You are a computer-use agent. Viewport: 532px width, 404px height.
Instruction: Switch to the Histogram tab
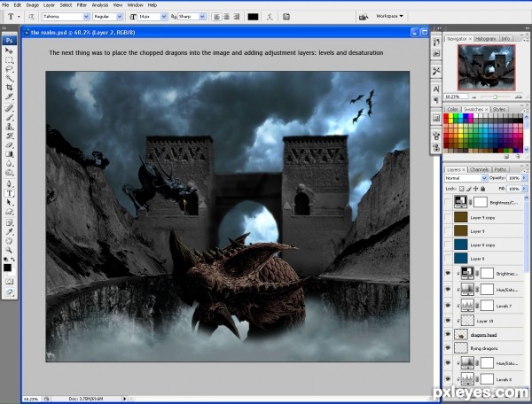click(x=485, y=39)
